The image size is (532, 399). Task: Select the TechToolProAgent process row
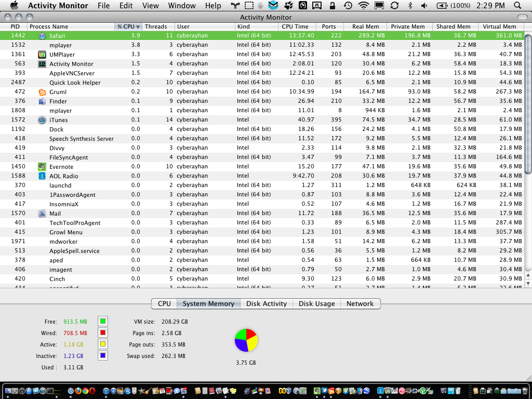[262, 222]
